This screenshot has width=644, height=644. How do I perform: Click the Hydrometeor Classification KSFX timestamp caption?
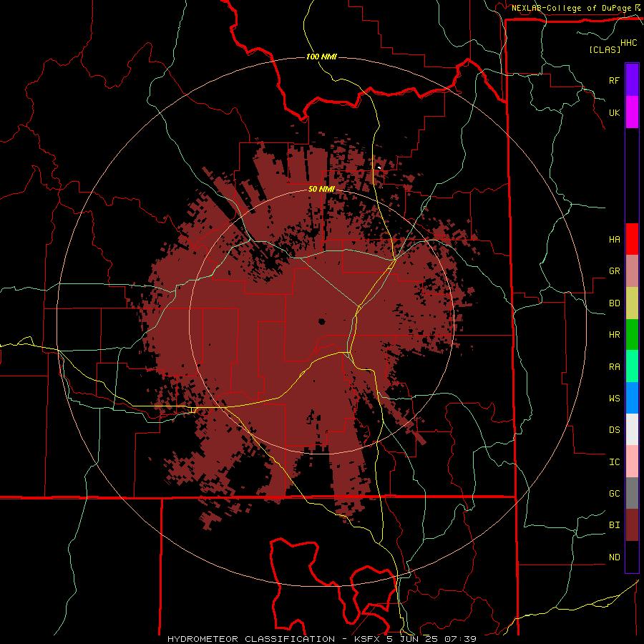pyautogui.click(x=321, y=639)
